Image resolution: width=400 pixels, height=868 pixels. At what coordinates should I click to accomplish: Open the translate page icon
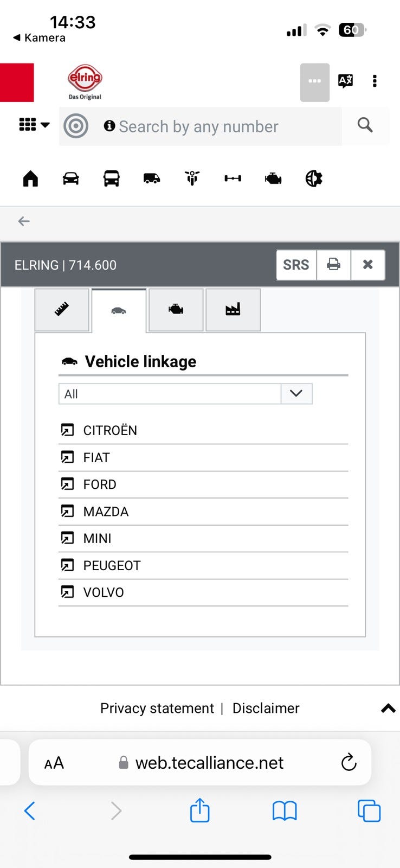345,81
